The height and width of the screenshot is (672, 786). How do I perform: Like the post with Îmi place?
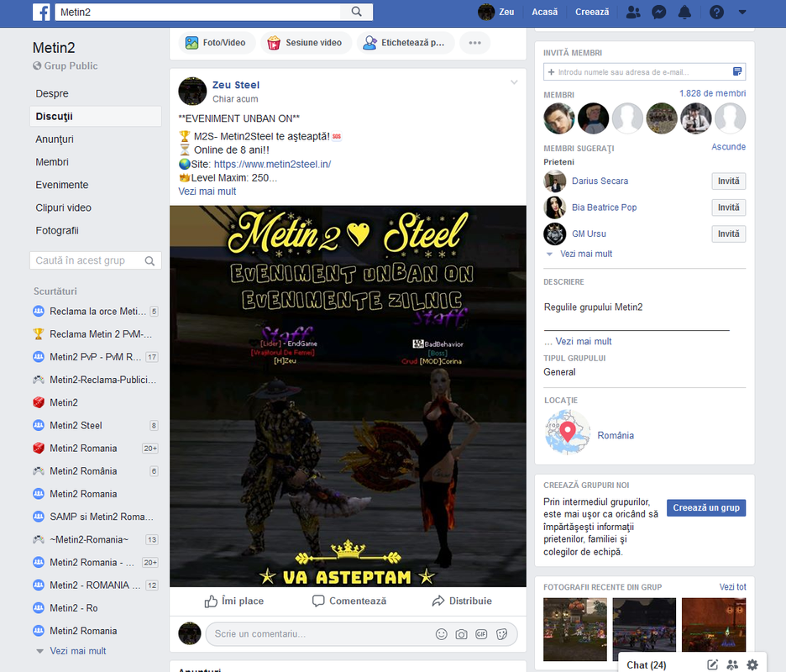click(x=234, y=601)
